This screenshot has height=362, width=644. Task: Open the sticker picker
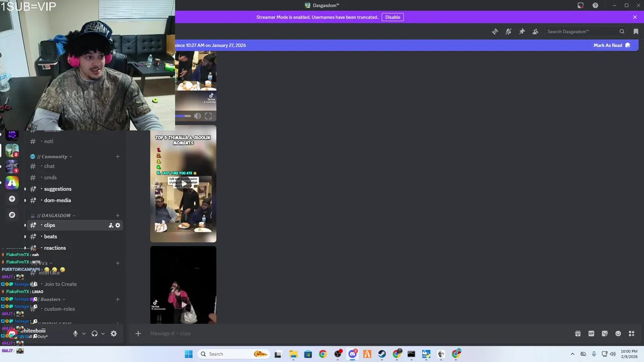point(605,333)
